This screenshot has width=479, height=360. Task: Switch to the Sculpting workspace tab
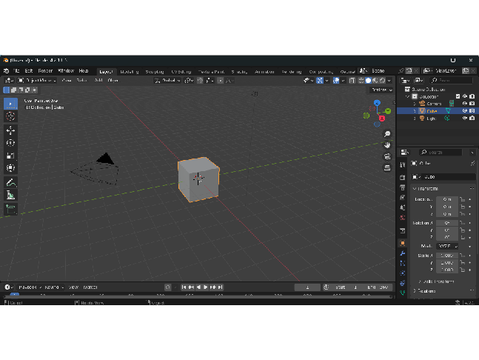[x=155, y=72]
